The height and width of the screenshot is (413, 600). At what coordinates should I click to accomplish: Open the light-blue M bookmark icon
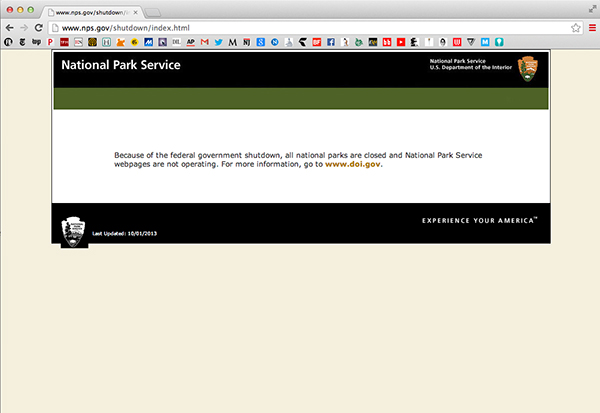coord(485,42)
